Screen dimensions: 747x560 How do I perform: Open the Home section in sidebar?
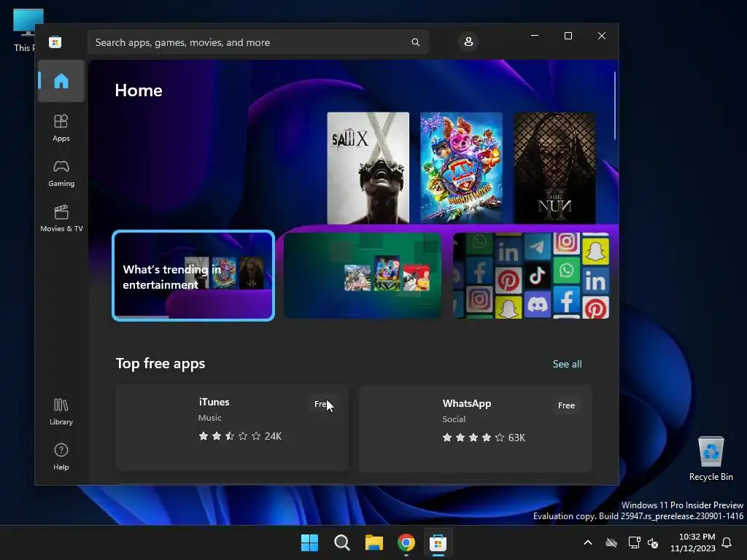[x=61, y=81]
